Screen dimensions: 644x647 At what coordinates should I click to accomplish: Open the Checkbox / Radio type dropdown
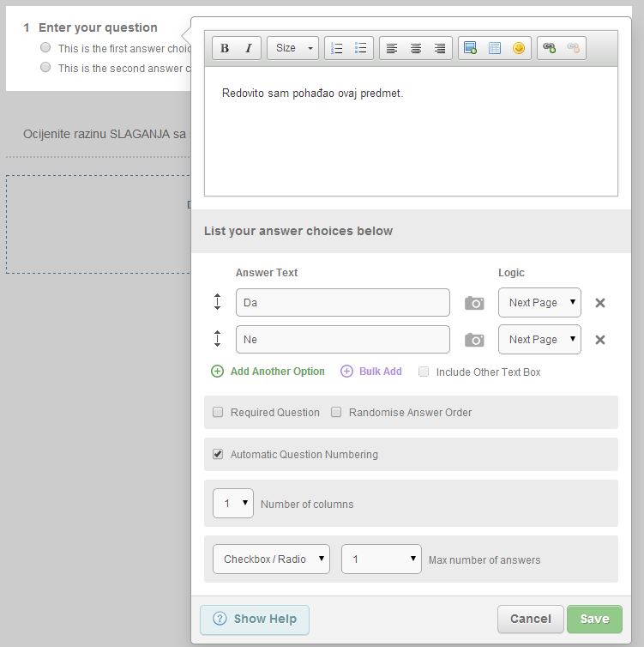click(271, 559)
